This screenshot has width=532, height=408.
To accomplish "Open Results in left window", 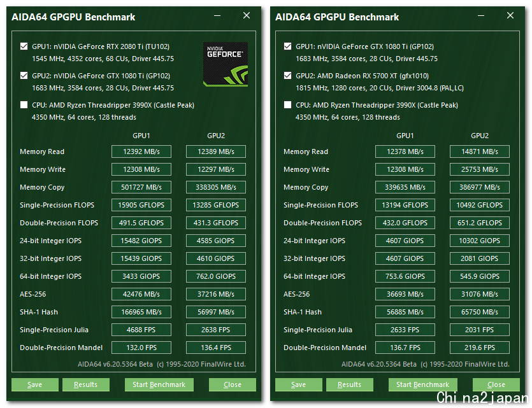I will 86,384.
